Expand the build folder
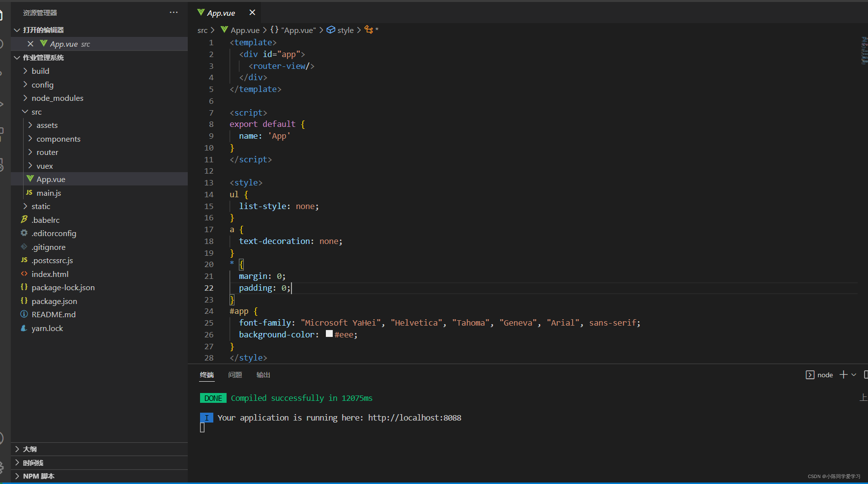The width and height of the screenshot is (868, 484). [99, 71]
